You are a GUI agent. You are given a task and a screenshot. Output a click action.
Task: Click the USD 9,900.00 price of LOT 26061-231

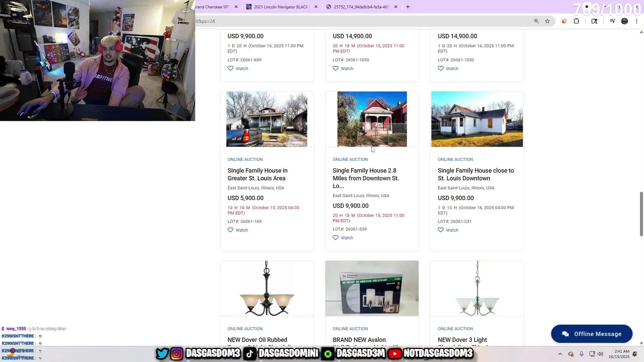click(x=456, y=198)
